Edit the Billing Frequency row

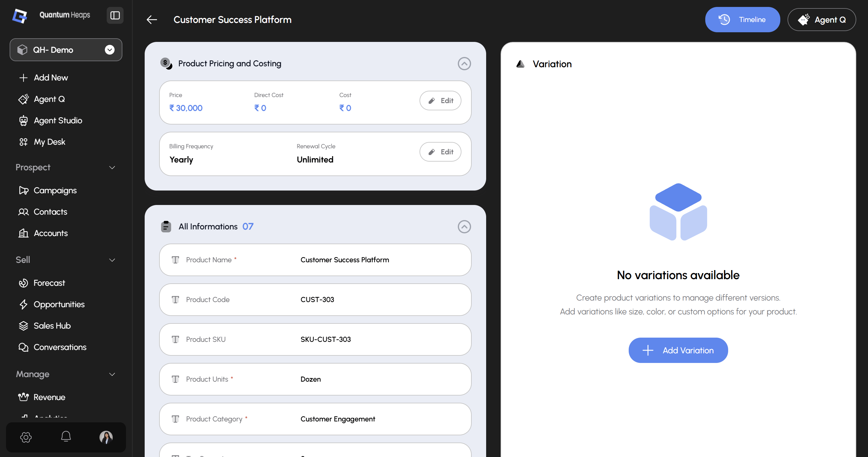[440, 152]
